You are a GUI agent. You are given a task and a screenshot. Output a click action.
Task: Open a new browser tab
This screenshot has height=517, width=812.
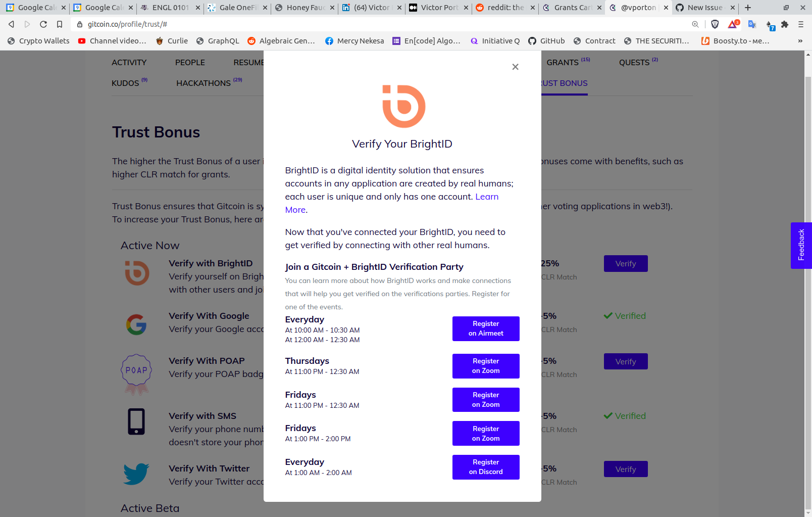point(748,8)
